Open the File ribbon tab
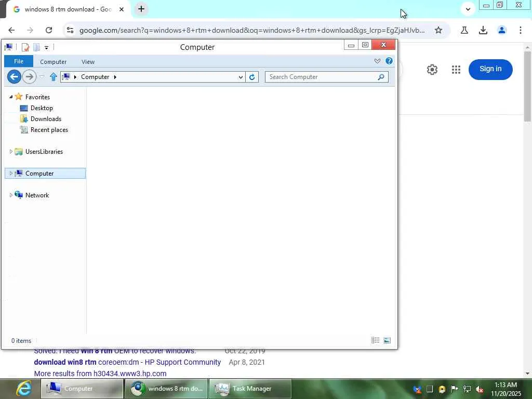This screenshot has width=532, height=399. [19, 61]
